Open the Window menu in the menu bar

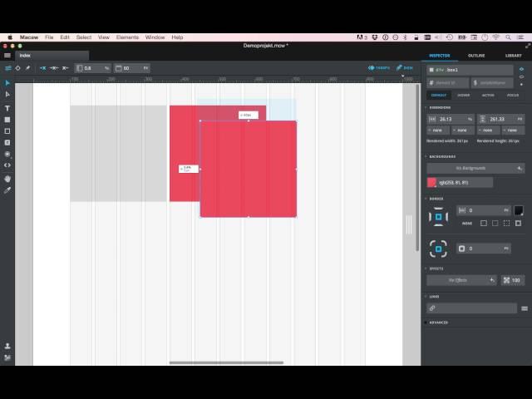(x=155, y=37)
